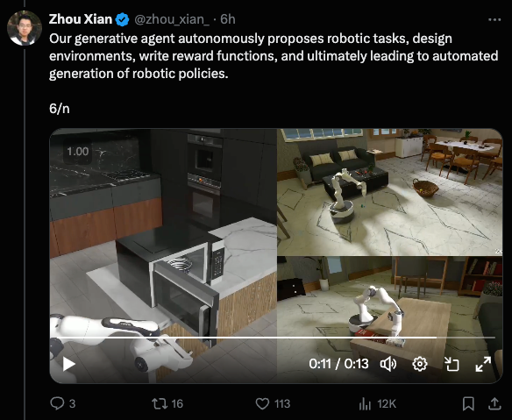Click the Zhou Xian display name

tap(81, 19)
